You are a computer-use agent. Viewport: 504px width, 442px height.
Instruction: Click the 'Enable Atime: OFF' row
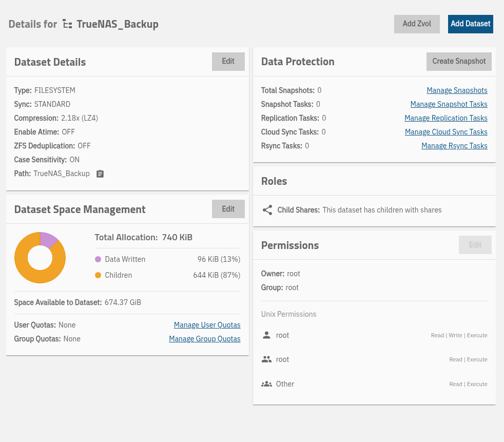tap(44, 132)
